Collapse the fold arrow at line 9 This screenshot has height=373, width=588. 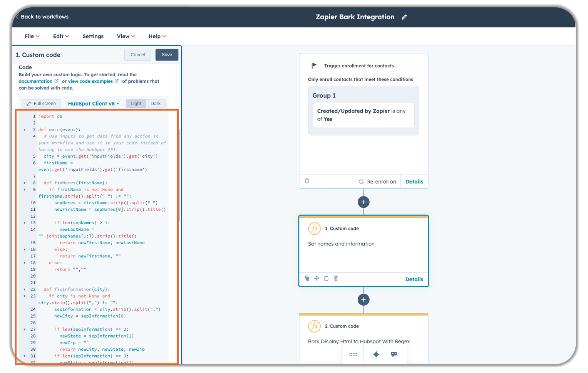pyautogui.click(x=25, y=190)
